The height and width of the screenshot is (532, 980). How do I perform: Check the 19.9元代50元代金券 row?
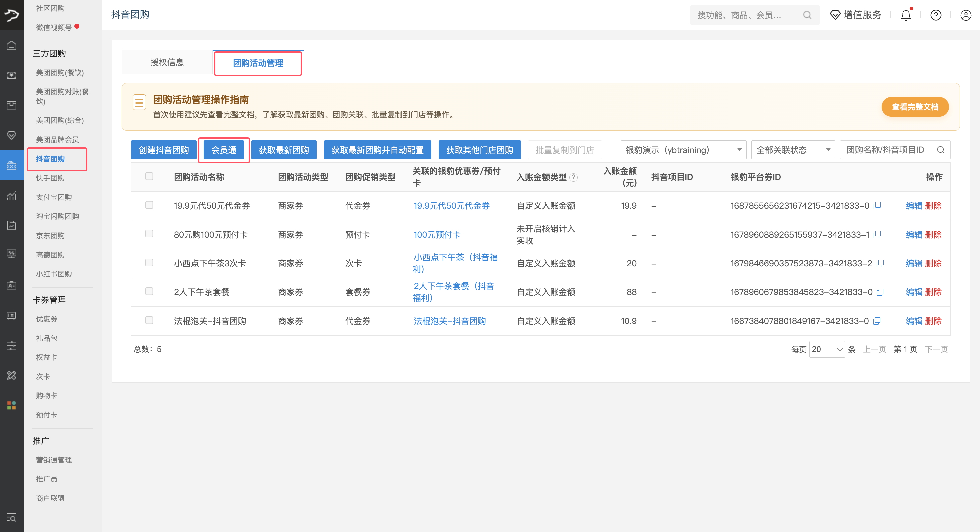click(x=149, y=205)
